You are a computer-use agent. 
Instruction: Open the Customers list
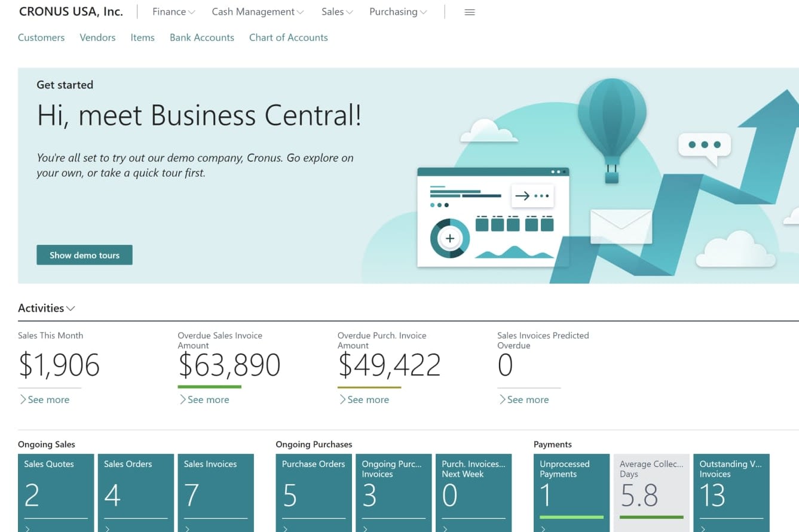click(41, 38)
